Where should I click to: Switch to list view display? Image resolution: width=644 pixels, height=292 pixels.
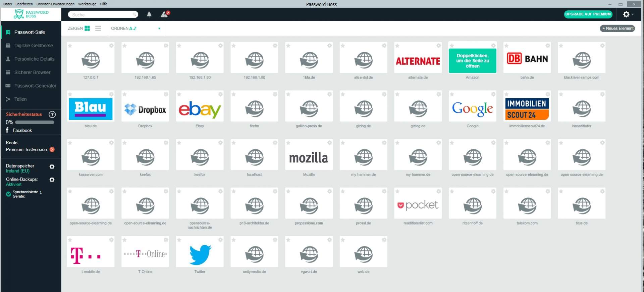coord(98,29)
